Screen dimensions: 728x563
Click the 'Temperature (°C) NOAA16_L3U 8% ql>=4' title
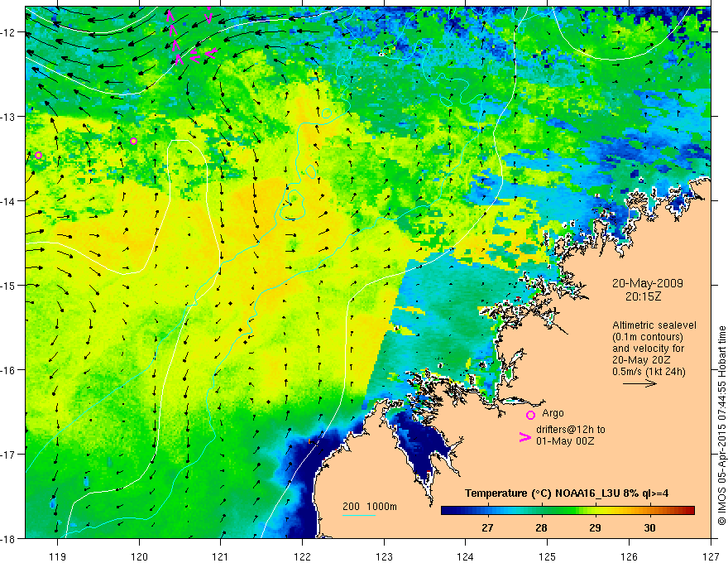(567, 493)
